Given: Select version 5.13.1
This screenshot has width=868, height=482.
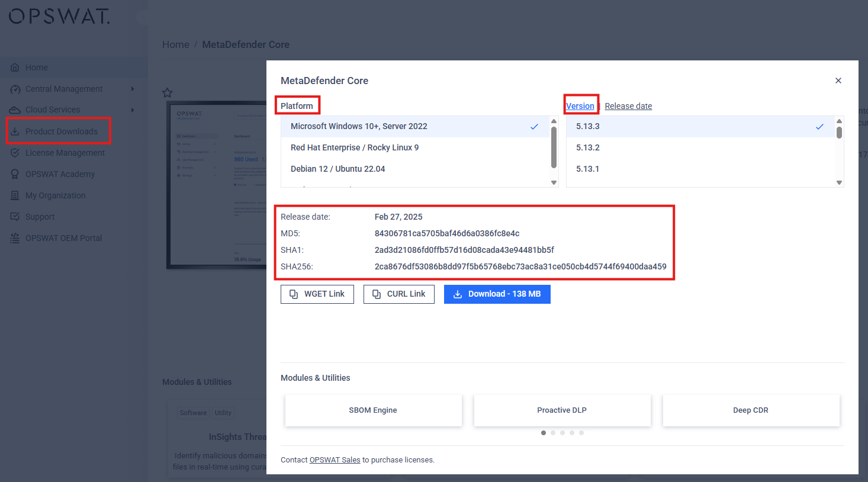Looking at the screenshot, I should point(700,169).
